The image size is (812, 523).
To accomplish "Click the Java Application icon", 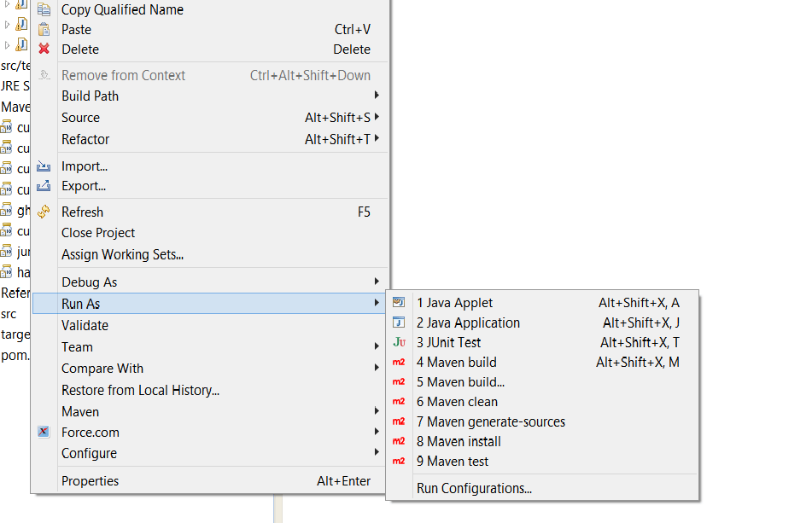I will [x=398, y=322].
